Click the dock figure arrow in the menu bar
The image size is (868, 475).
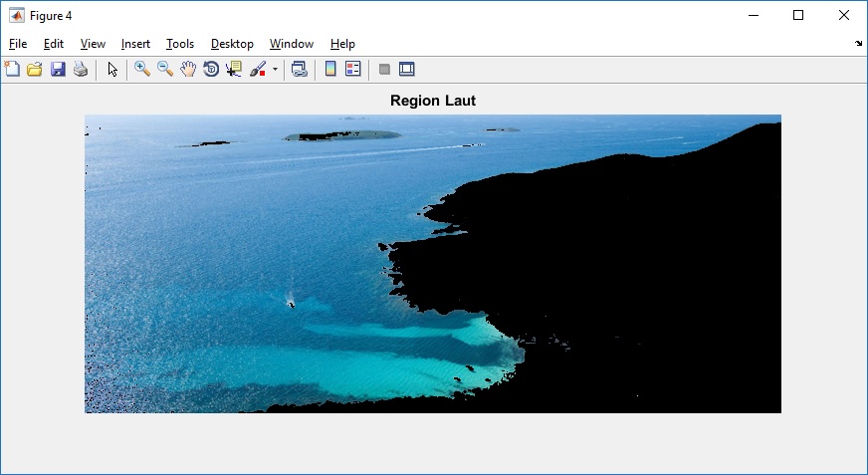pos(858,44)
